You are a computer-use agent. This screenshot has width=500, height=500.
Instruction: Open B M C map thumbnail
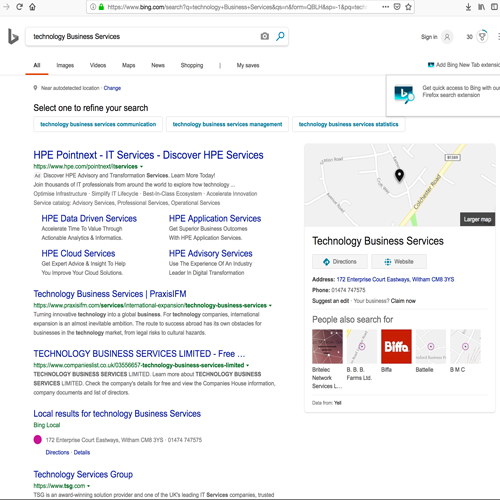pyautogui.click(x=465, y=346)
